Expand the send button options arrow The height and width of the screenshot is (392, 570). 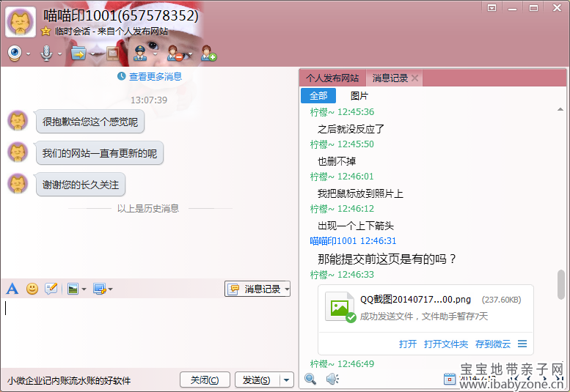point(287,380)
